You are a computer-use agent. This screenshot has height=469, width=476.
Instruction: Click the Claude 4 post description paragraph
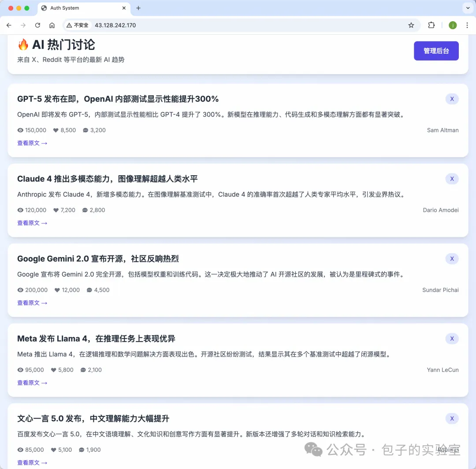[x=211, y=195]
